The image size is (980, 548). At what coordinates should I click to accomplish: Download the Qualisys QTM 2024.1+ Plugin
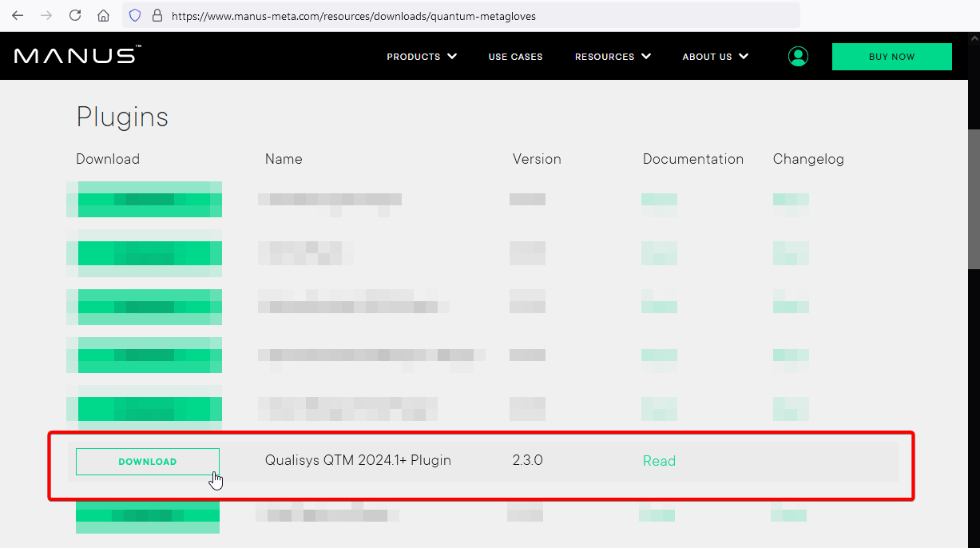click(148, 462)
